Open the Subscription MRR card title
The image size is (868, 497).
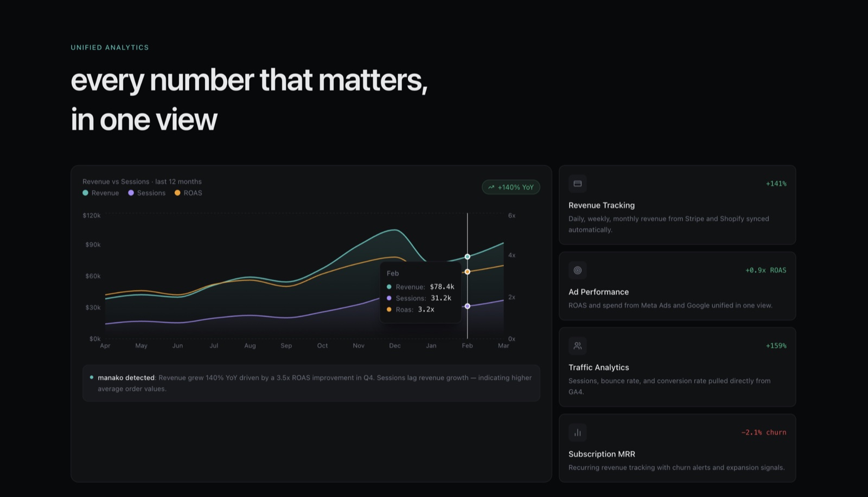click(x=602, y=454)
